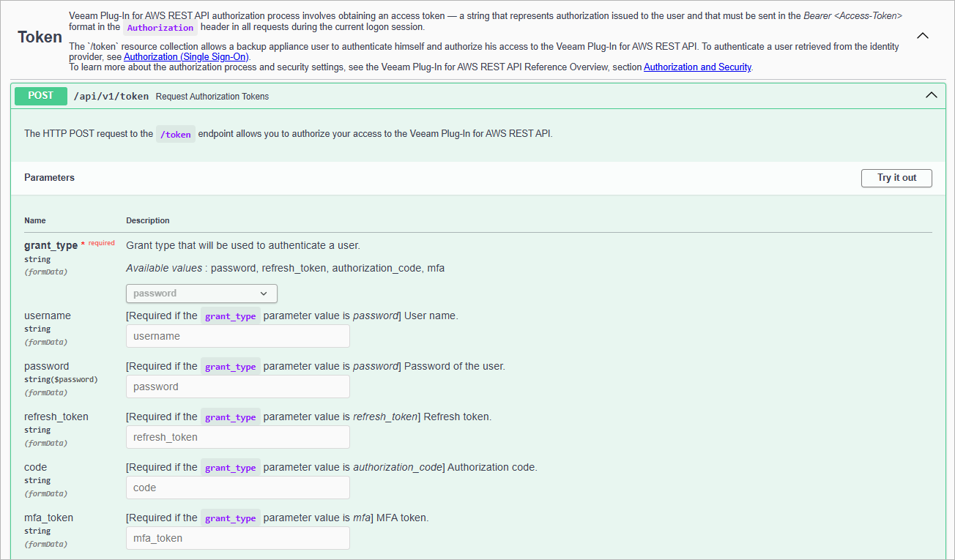
Task: Click the Request Authorization Tokens summary text
Action: coord(212,97)
